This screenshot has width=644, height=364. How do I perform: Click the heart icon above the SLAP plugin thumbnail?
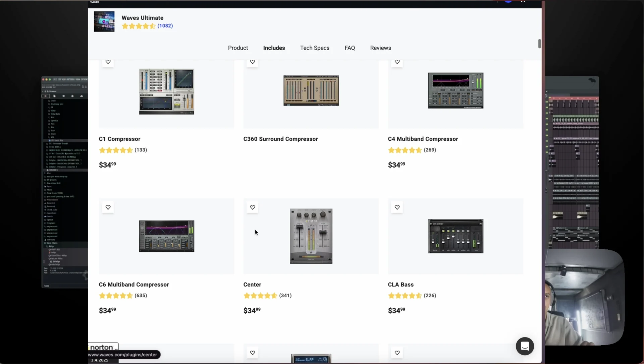[x=253, y=353]
